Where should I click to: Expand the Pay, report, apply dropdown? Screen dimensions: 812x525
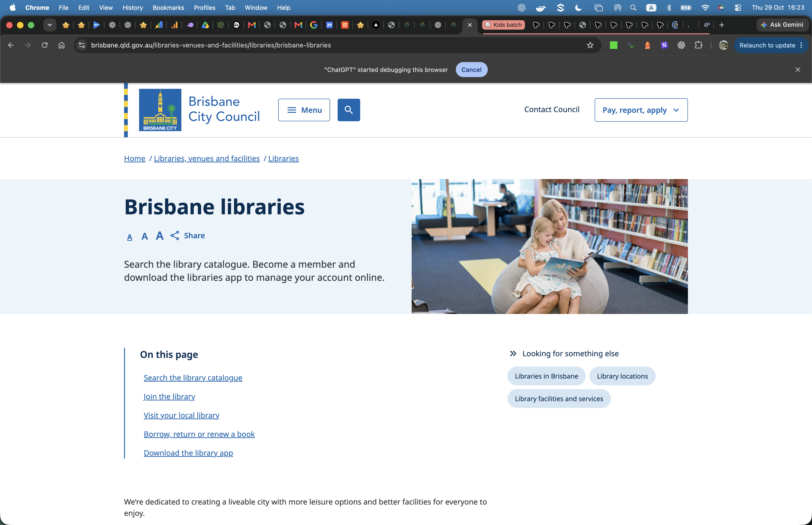coord(641,110)
